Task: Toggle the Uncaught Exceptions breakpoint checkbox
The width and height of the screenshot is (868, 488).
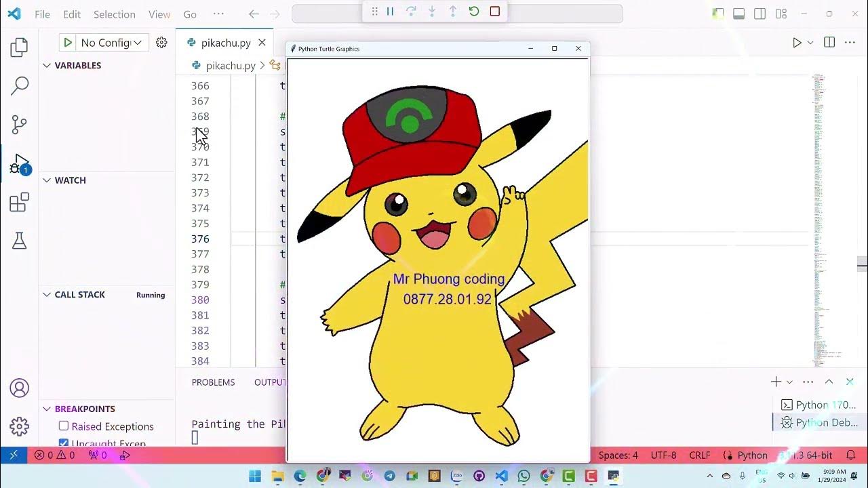Action: click(64, 443)
